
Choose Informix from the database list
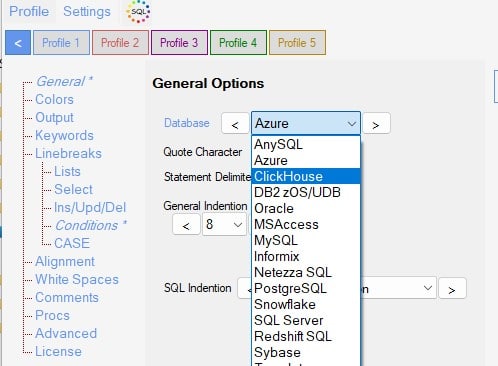(x=306, y=256)
